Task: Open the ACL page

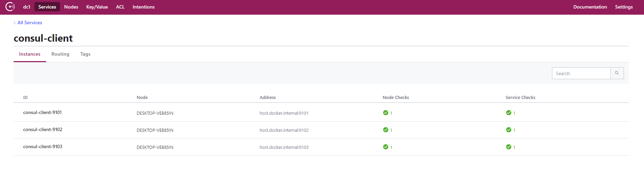Action: pyautogui.click(x=120, y=7)
